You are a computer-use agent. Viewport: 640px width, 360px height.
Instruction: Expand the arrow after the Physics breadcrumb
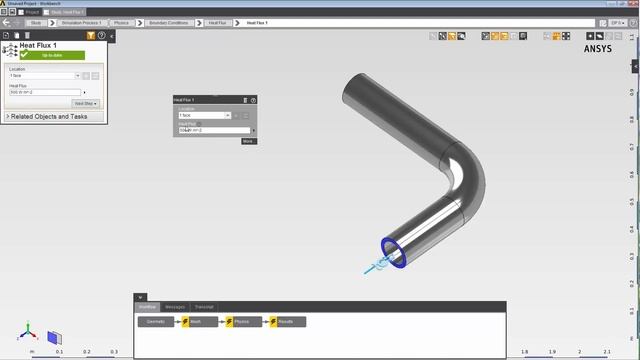pyautogui.click(x=140, y=23)
